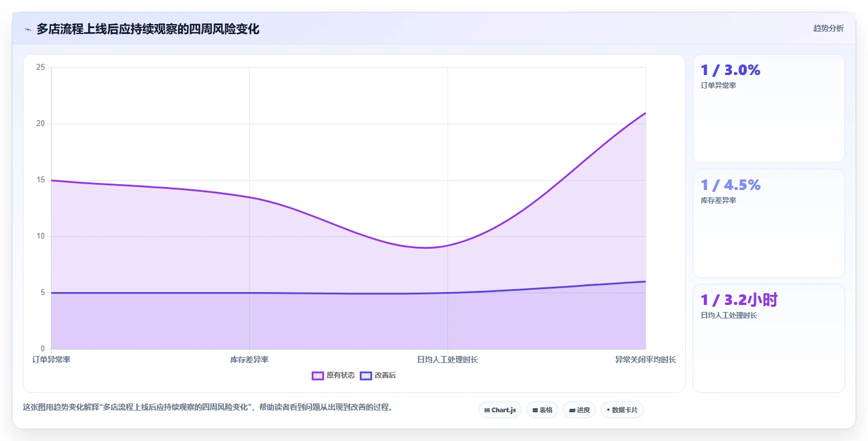The image size is (868, 441).
Task: Click the 趋势分析 label in the header
Action: pyautogui.click(x=828, y=28)
